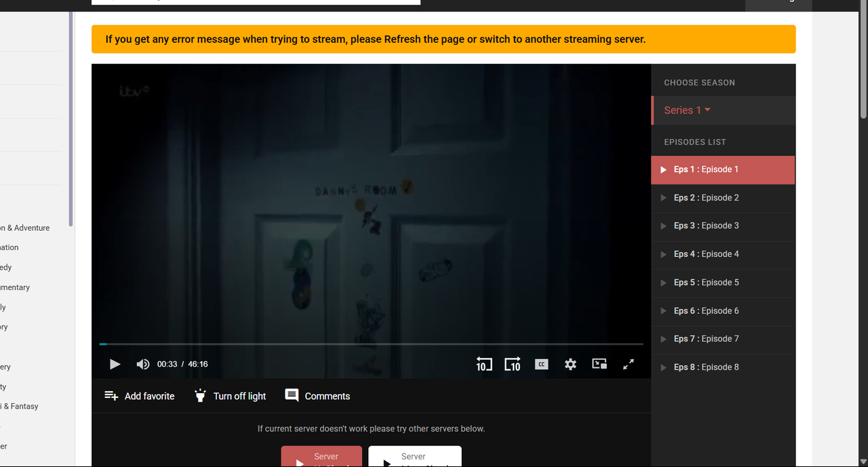Screen dimensions: 868x467
Task: Skip forward 10 seconds
Action: tap(513, 364)
